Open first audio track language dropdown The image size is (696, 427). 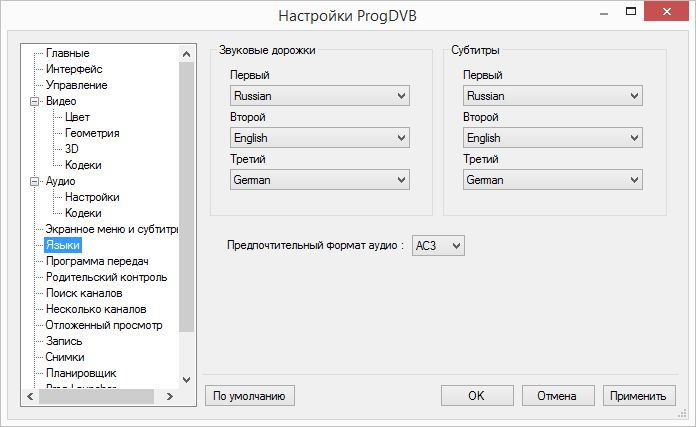[x=320, y=96]
